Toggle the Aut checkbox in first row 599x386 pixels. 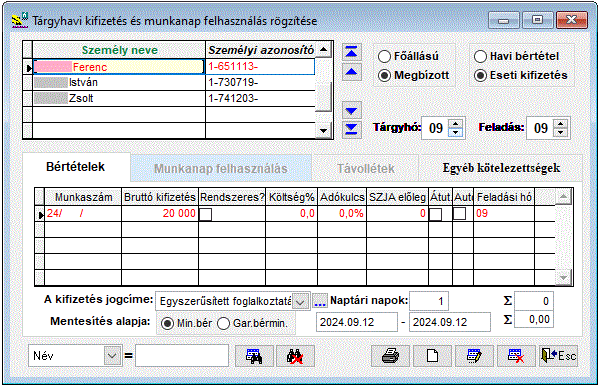(x=460, y=213)
